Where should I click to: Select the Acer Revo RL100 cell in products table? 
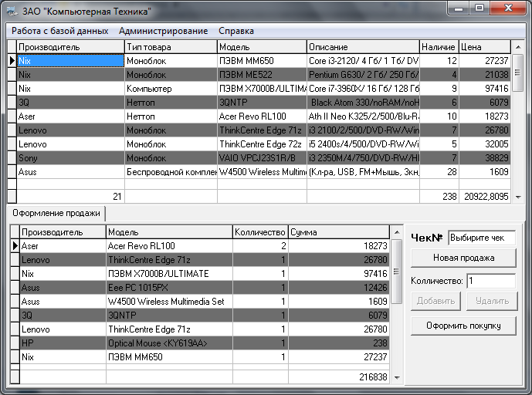(262, 116)
